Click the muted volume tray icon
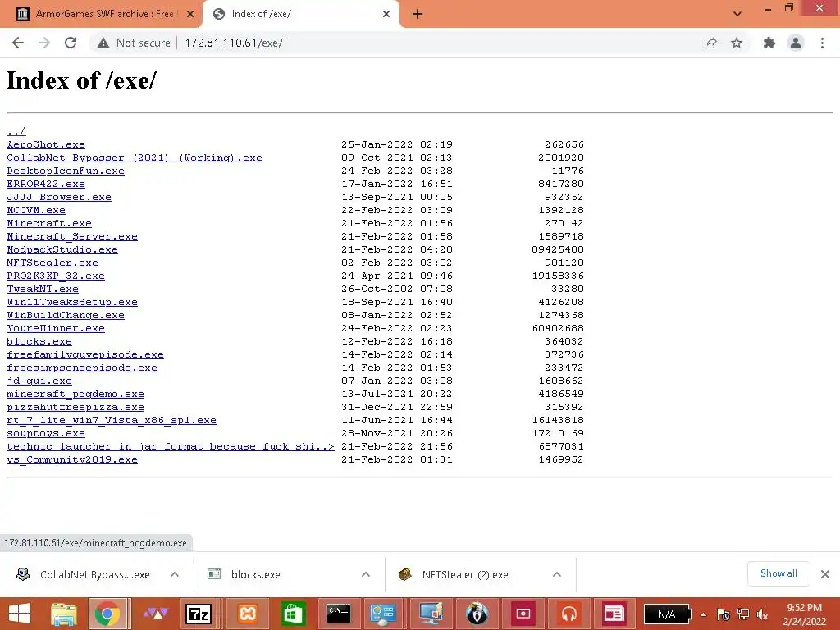 pos(762,614)
